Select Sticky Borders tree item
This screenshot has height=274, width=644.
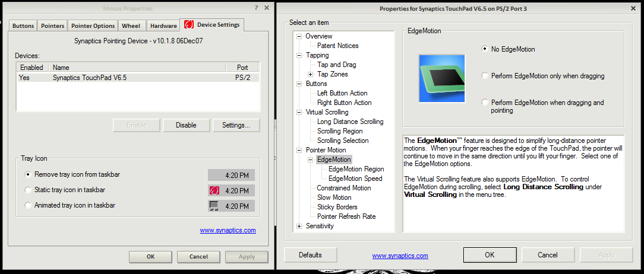(337, 207)
